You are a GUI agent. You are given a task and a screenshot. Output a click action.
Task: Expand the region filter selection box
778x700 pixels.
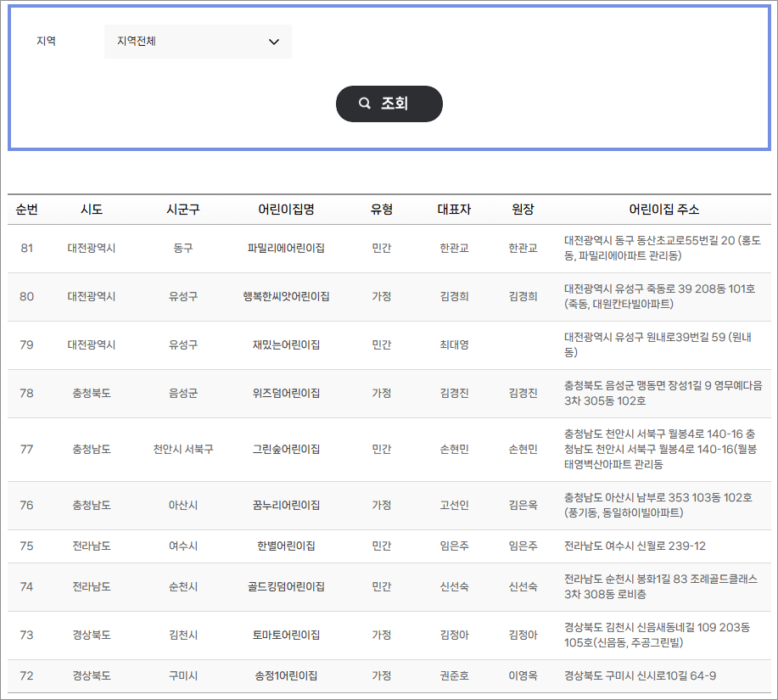[x=197, y=41]
